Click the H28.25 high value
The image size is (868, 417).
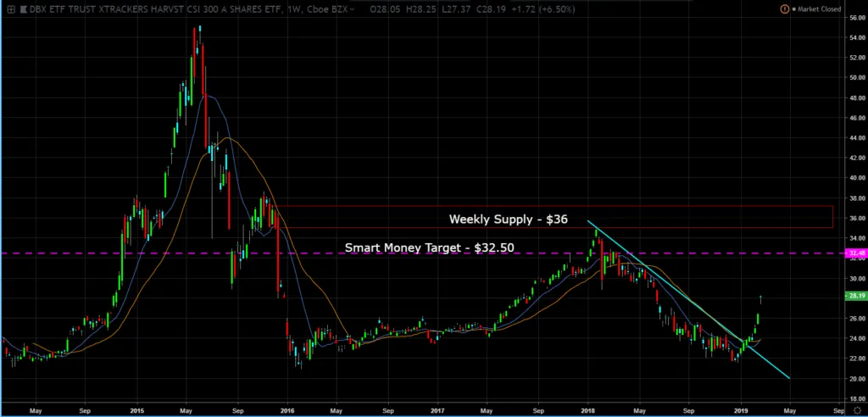[x=420, y=9]
